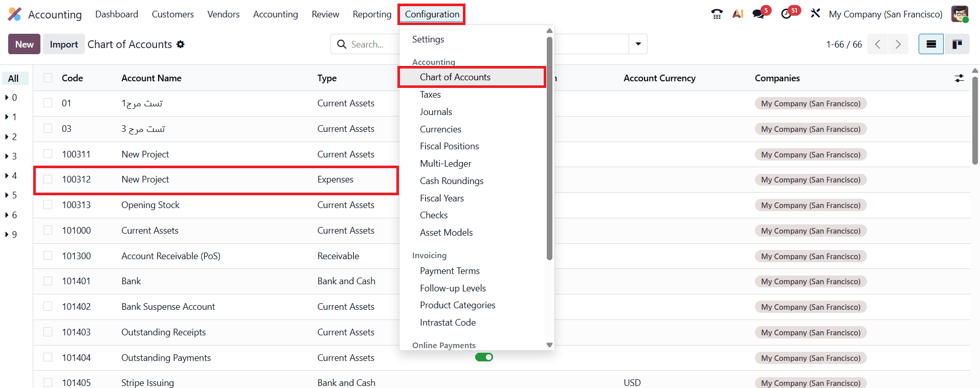The height and width of the screenshot is (388, 980).
Task: Switch to kanban view
Action: [957, 44]
